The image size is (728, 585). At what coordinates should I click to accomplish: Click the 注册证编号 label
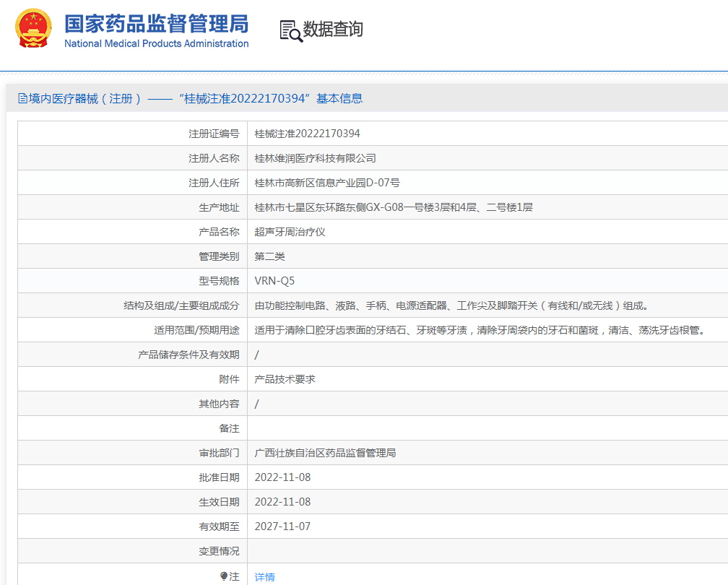coord(214,134)
